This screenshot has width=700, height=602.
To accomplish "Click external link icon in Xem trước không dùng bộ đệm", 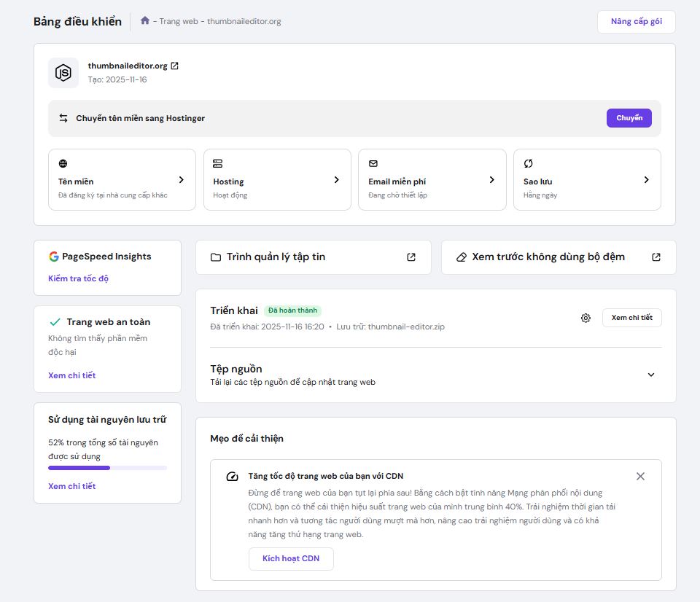I will [656, 257].
